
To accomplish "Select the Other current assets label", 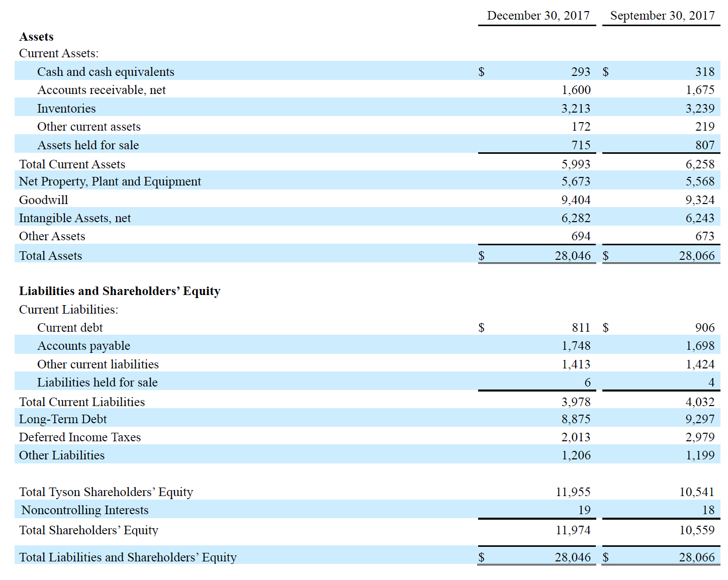I will click(x=89, y=127).
